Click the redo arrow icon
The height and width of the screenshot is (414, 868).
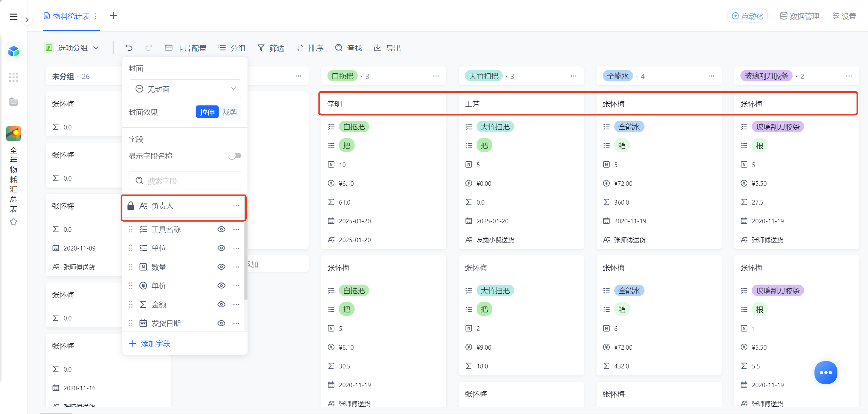point(148,48)
